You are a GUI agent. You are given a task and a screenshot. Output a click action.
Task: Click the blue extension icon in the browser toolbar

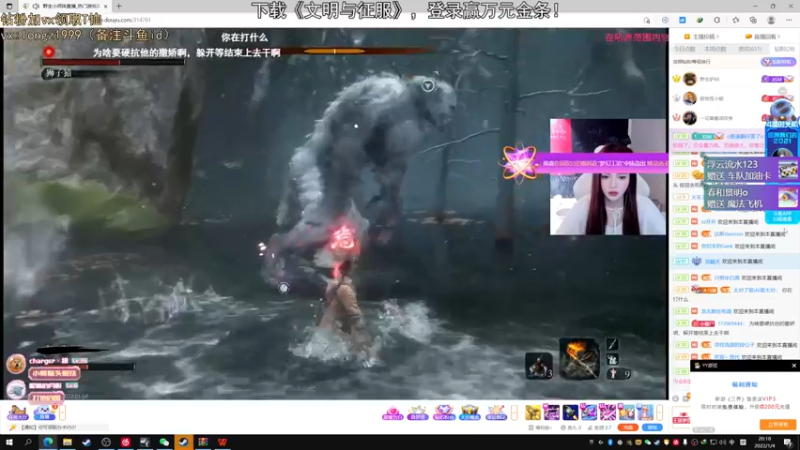pos(682,20)
